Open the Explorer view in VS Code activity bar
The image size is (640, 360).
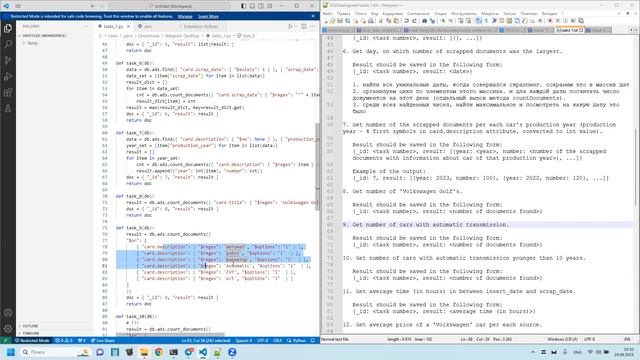[8, 29]
